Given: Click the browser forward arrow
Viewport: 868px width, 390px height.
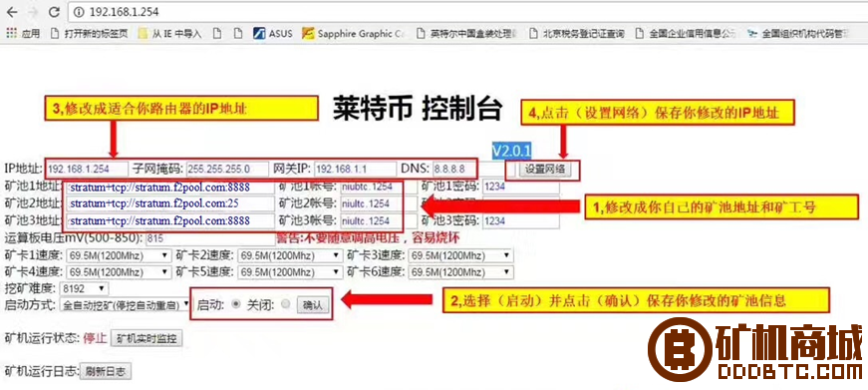Looking at the screenshot, I should (32, 12).
